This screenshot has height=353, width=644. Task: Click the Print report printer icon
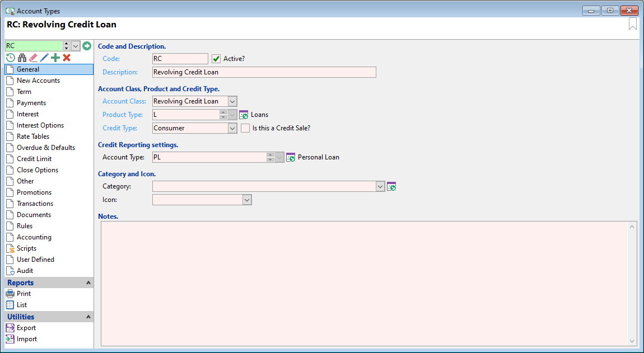pyautogui.click(x=10, y=294)
